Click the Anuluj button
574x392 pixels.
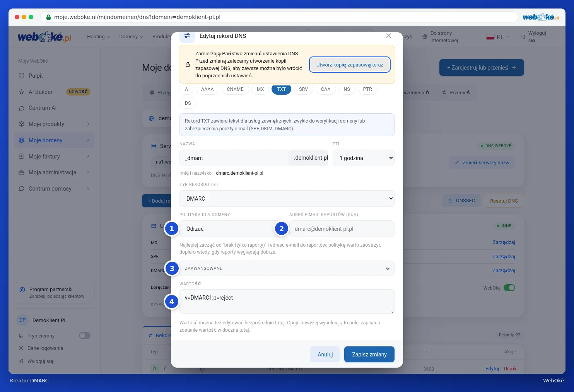[325, 355]
